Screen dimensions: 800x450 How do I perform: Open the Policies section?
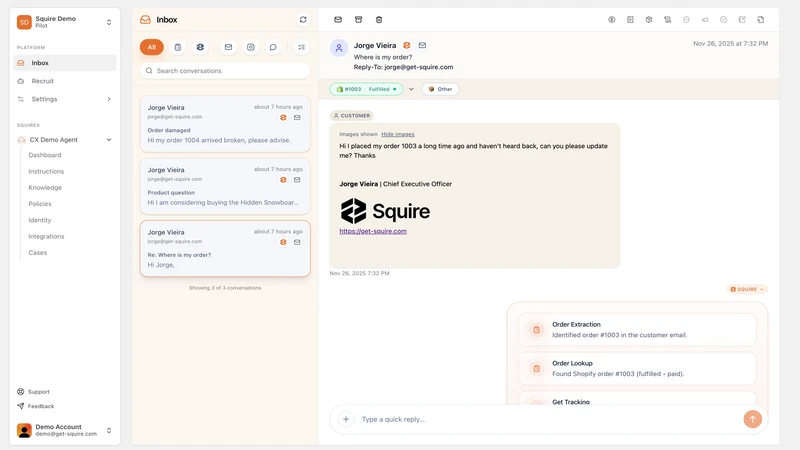pos(40,204)
